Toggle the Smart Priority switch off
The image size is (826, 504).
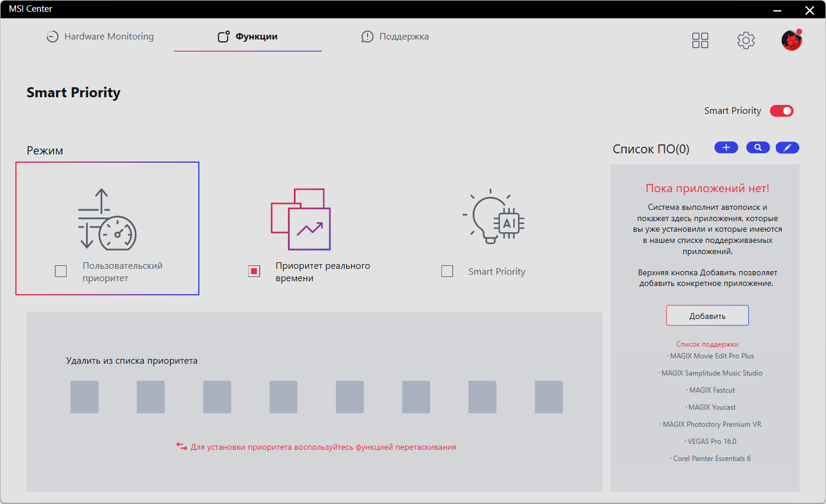tap(782, 111)
